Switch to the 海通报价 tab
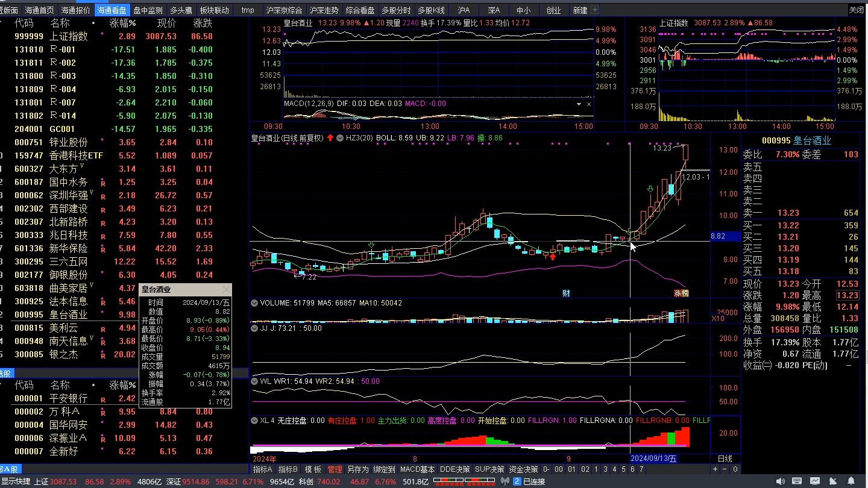 pos(76,10)
